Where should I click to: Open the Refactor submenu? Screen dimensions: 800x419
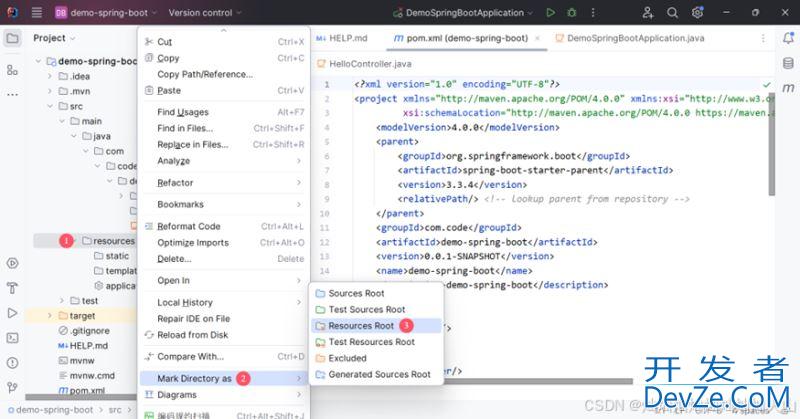coord(224,183)
